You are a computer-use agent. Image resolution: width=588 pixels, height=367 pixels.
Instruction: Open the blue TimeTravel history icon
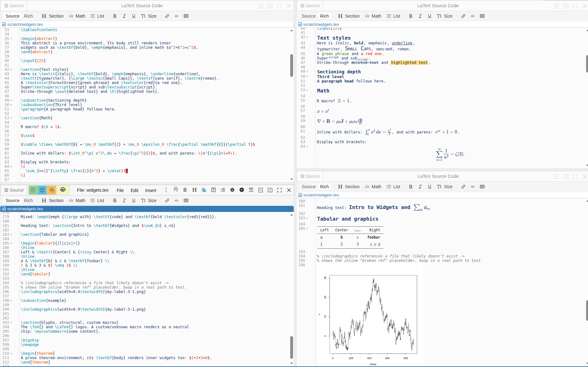(42, 190)
